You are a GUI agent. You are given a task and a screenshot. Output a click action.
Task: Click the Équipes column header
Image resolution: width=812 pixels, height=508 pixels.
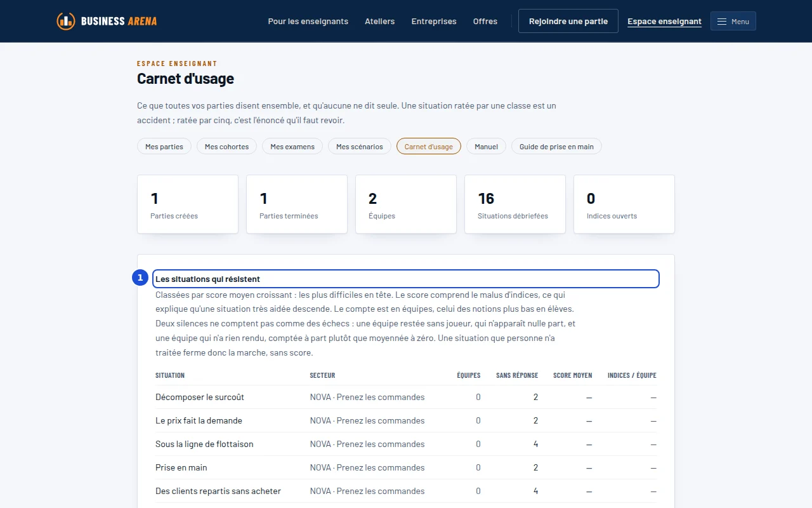tap(469, 375)
